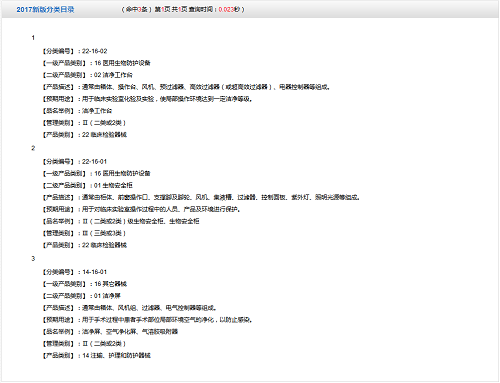
Task: Click first entry's 16 医用生物防护设备 line
Action: coord(97,63)
